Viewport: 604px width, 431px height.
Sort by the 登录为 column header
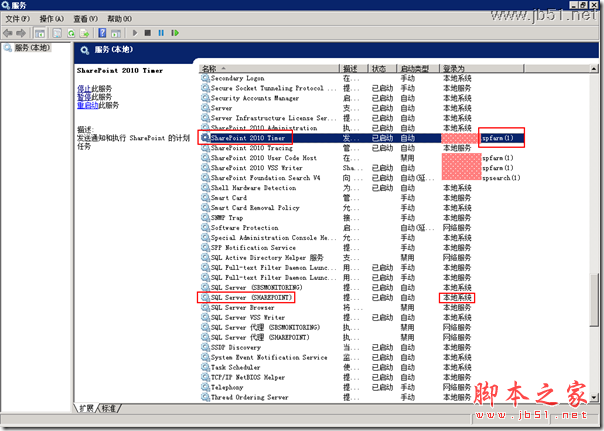click(482, 69)
